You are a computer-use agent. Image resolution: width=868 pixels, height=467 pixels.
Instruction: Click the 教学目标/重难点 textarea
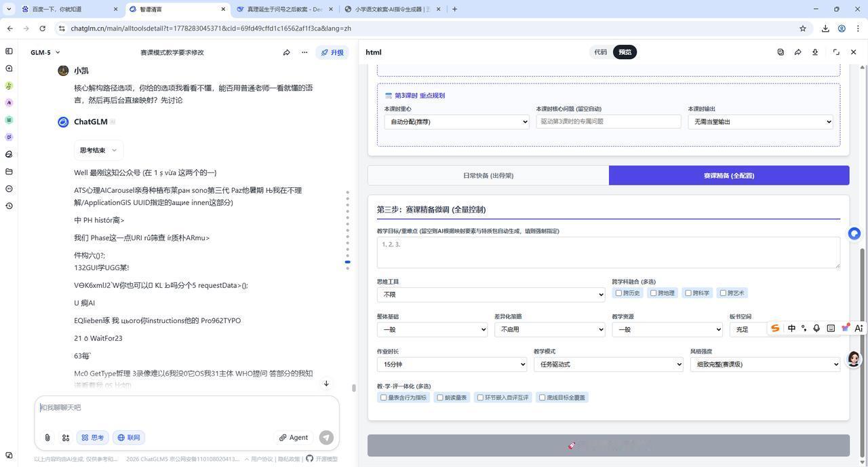[608, 253]
